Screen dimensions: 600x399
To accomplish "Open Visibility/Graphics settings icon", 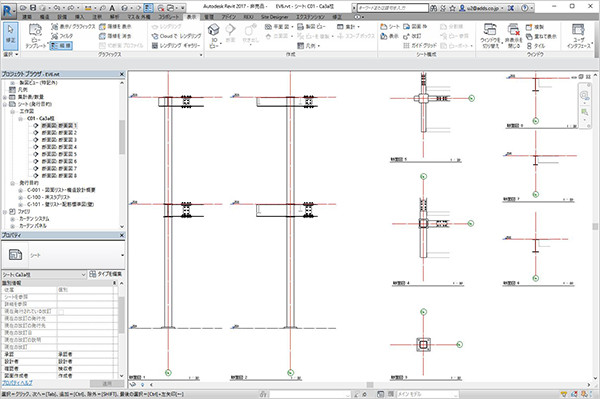I will [x=55, y=26].
